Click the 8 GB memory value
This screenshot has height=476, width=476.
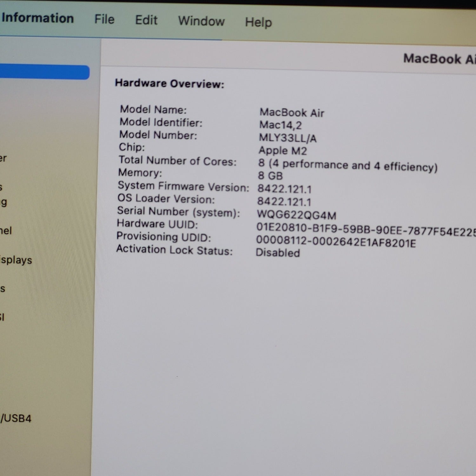pyautogui.click(x=270, y=175)
